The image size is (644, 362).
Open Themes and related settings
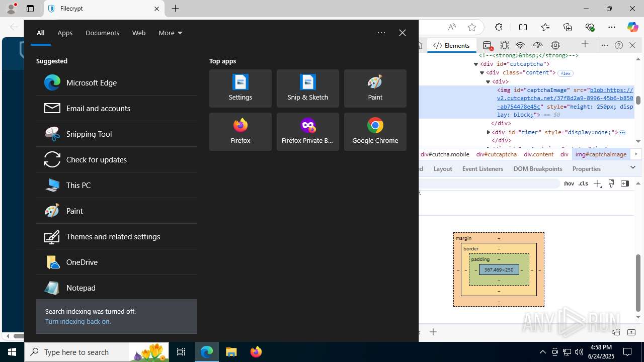point(117,236)
